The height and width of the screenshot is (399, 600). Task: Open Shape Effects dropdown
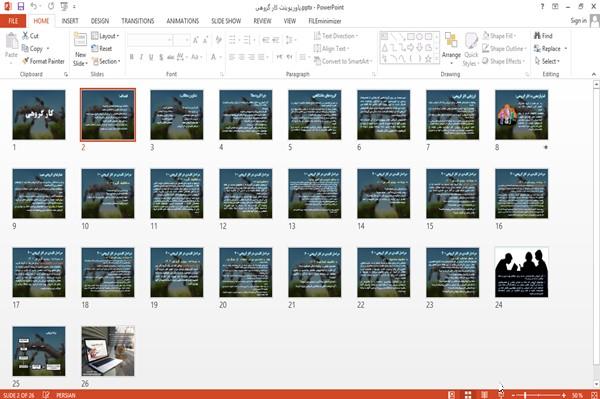(503, 61)
